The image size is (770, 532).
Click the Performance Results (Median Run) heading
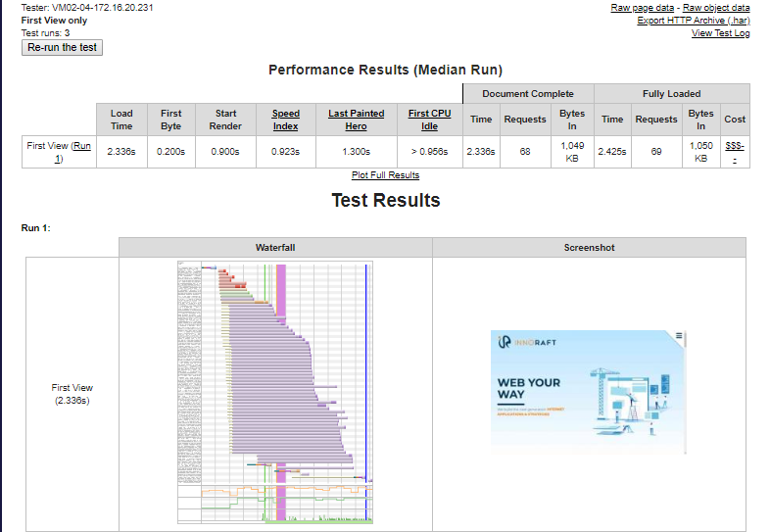pos(386,70)
